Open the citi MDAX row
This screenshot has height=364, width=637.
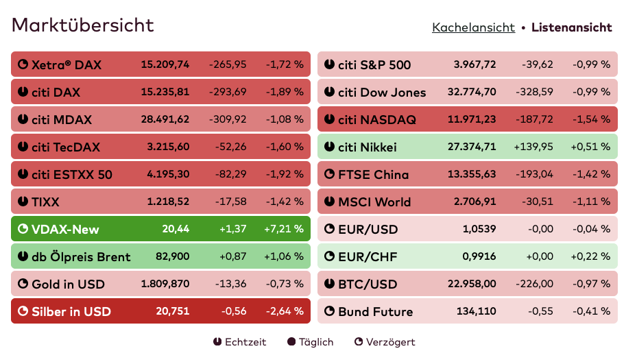pos(160,119)
